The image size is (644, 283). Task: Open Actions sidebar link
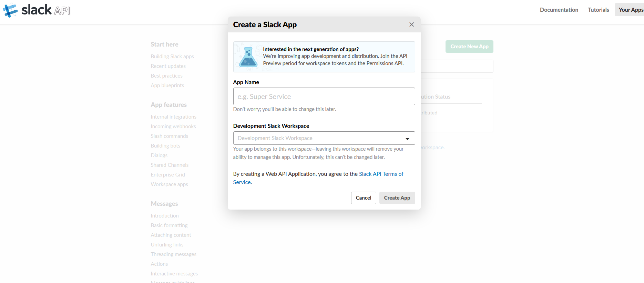(159, 264)
